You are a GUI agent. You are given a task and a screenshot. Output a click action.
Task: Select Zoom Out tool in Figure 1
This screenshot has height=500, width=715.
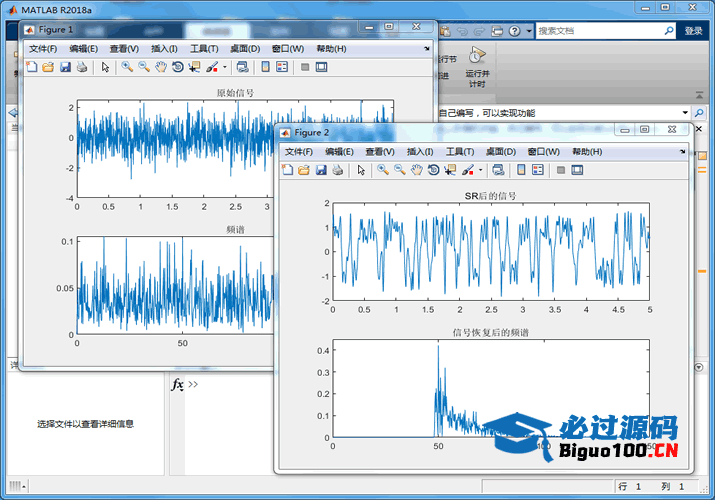click(144, 67)
